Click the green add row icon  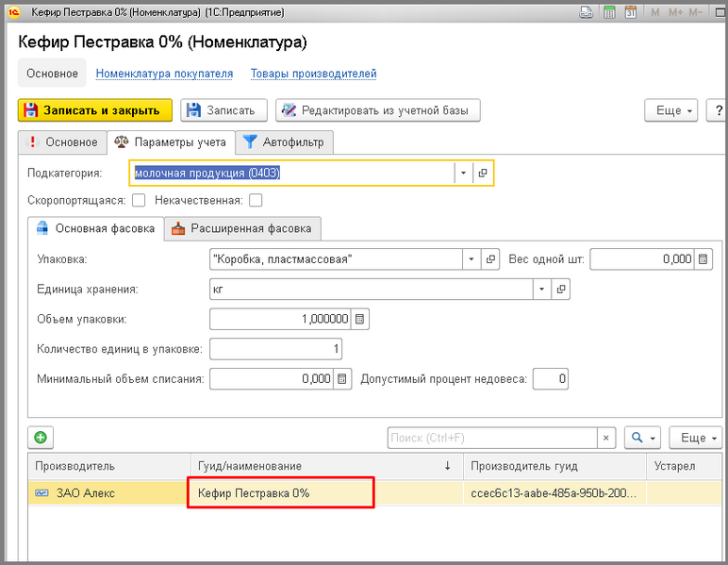click(x=41, y=438)
